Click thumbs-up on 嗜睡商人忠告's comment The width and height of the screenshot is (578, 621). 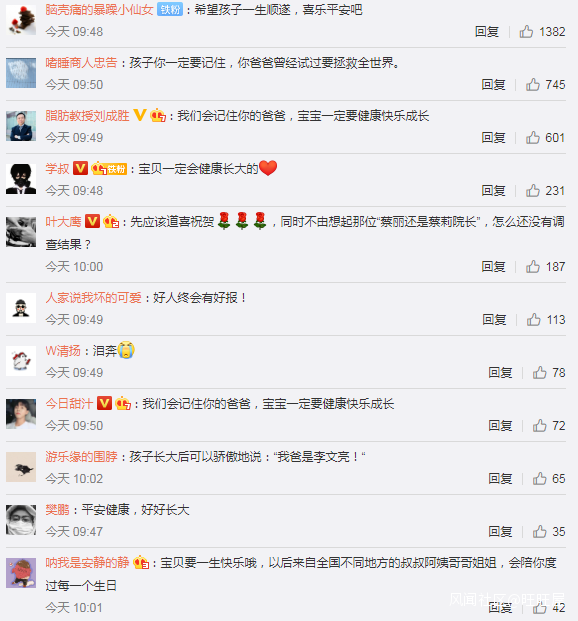(533, 84)
